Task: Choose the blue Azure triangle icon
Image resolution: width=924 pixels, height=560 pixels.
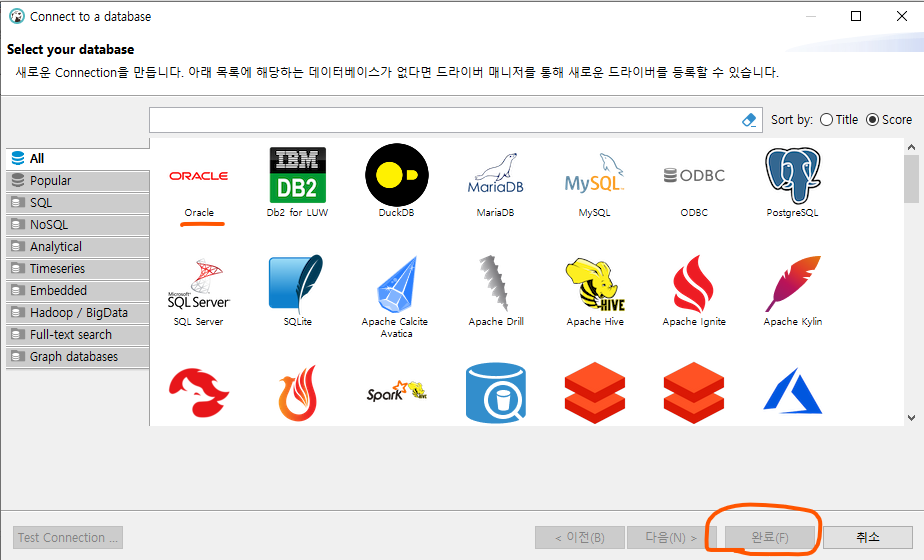Action: [793, 390]
